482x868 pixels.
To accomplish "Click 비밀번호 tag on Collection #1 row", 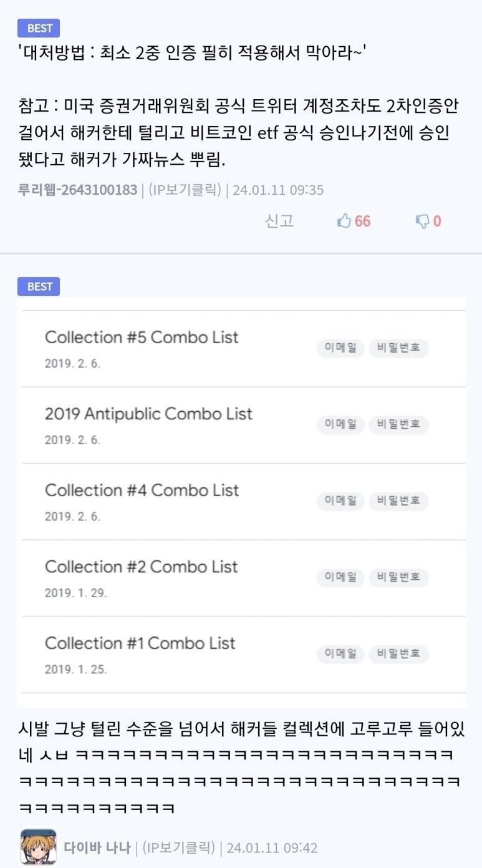I will pos(398,654).
